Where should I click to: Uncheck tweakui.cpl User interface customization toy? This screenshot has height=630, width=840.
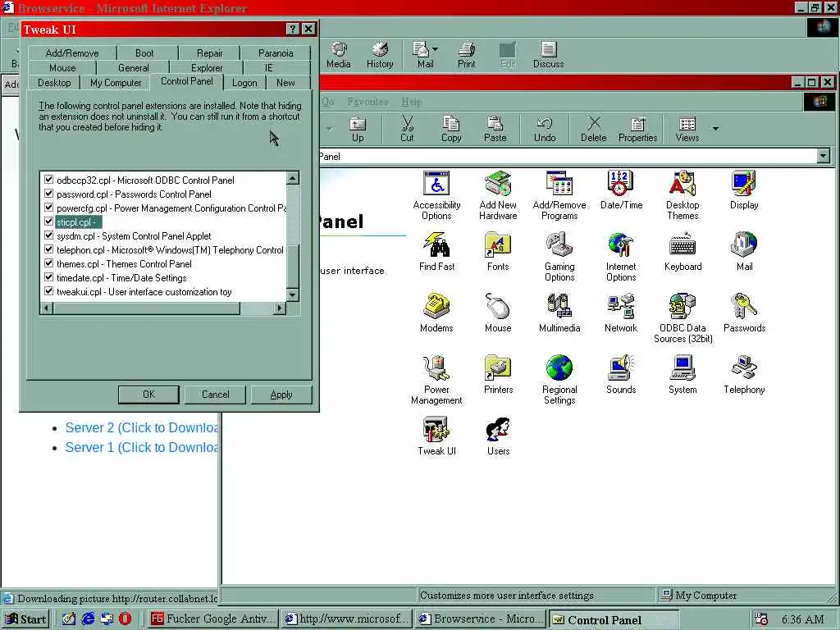[48, 291]
